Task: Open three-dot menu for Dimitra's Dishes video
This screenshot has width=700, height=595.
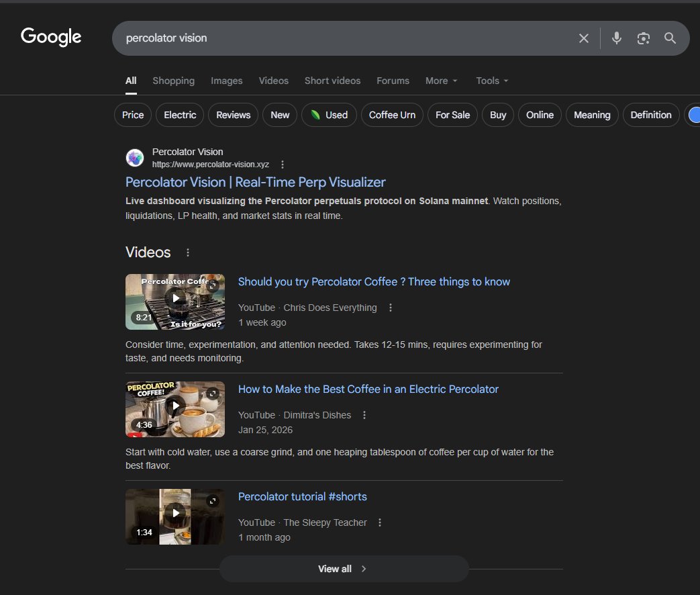Action: click(364, 415)
